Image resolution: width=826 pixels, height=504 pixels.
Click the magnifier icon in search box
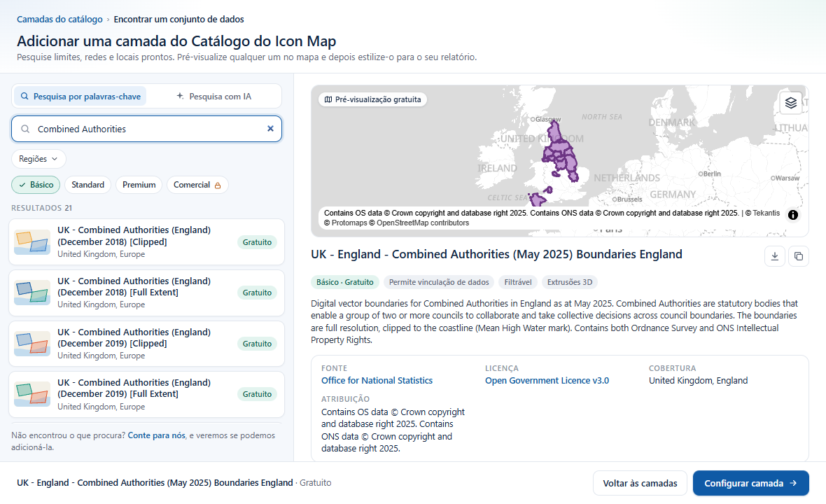(25, 129)
